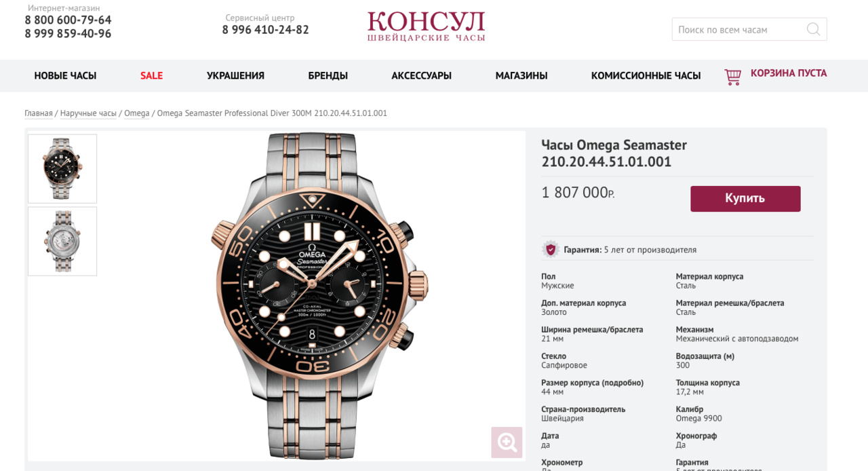Select the back view watch thumbnail
The image size is (868, 471).
62,241
